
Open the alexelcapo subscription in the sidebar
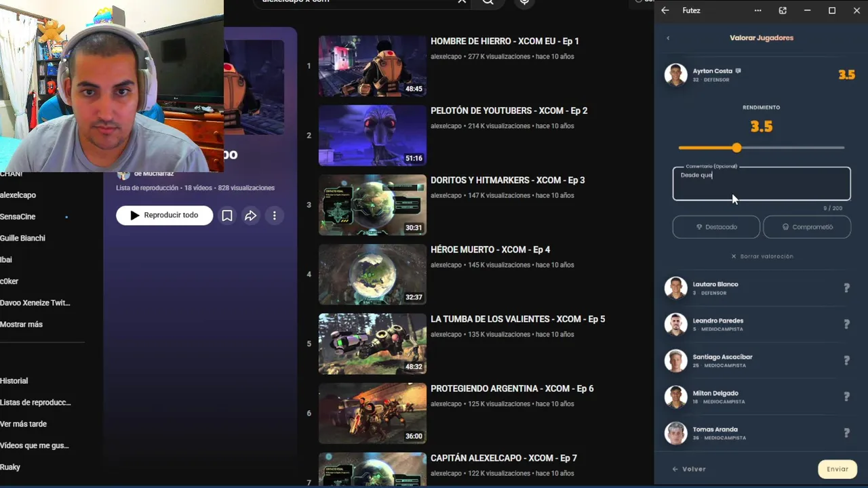click(18, 195)
